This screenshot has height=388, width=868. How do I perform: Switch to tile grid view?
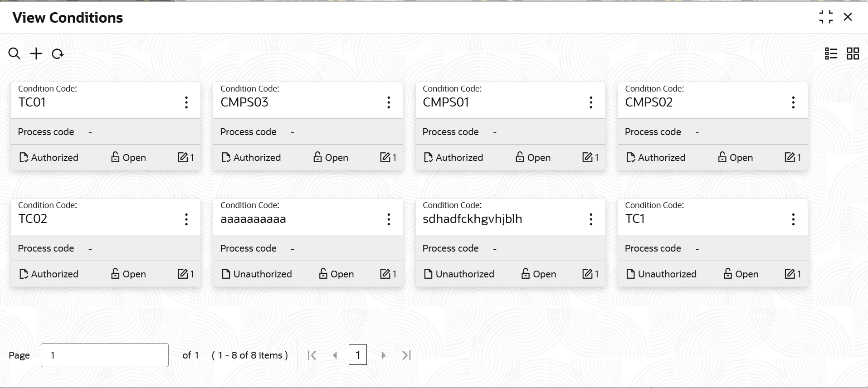pos(853,54)
